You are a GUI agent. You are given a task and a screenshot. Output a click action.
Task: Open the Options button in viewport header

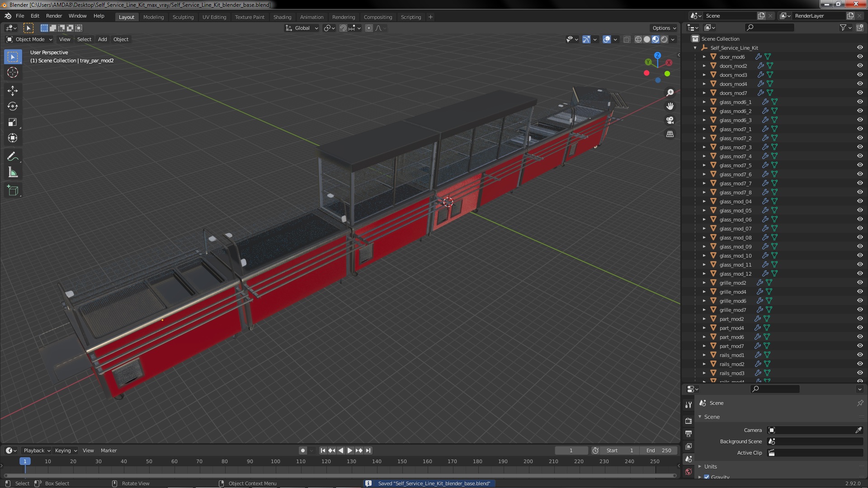pyautogui.click(x=664, y=28)
